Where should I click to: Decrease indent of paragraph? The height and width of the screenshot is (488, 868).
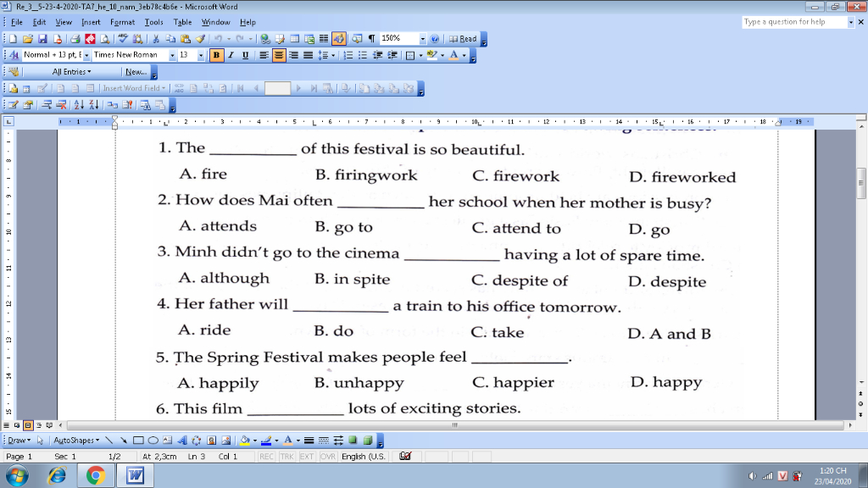377,55
